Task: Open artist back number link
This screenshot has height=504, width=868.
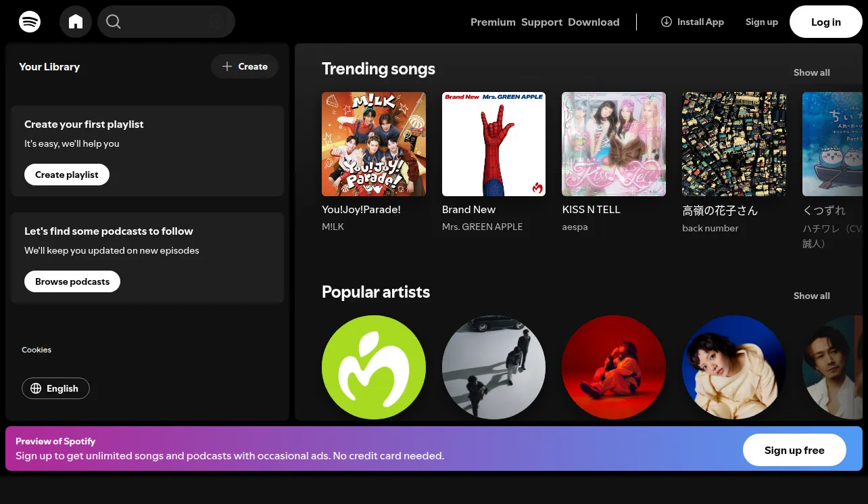Action: (x=710, y=228)
